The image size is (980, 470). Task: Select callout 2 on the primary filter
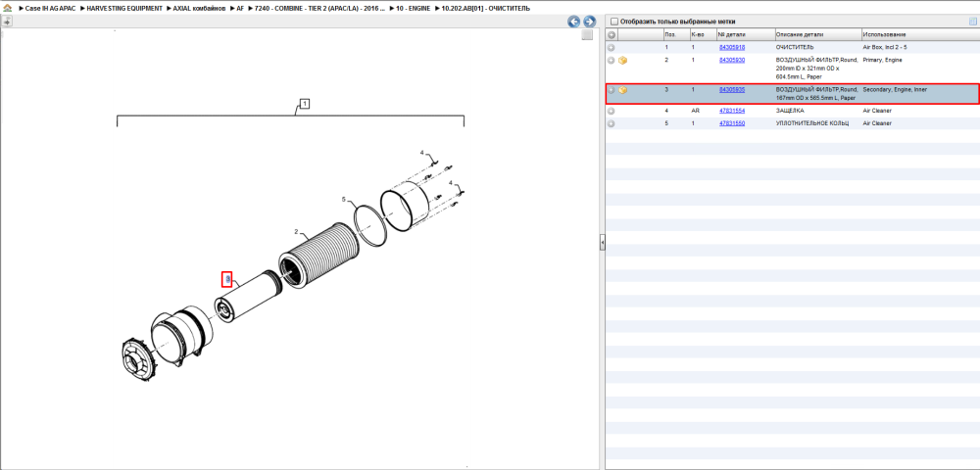[296, 231]
